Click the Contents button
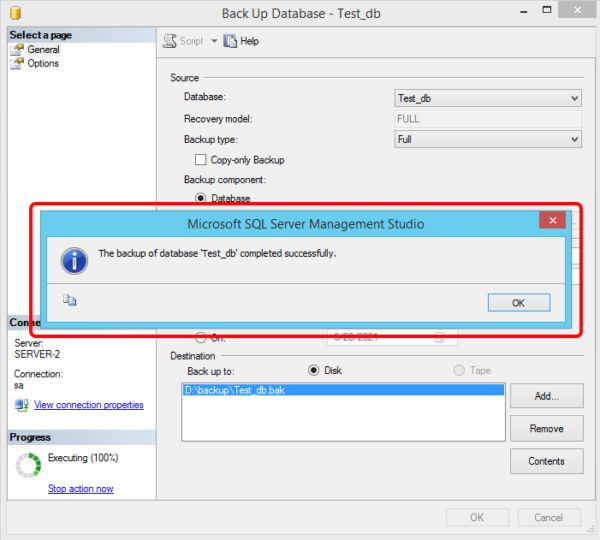Viewport: 600px width, 540px height. (546, 461)
